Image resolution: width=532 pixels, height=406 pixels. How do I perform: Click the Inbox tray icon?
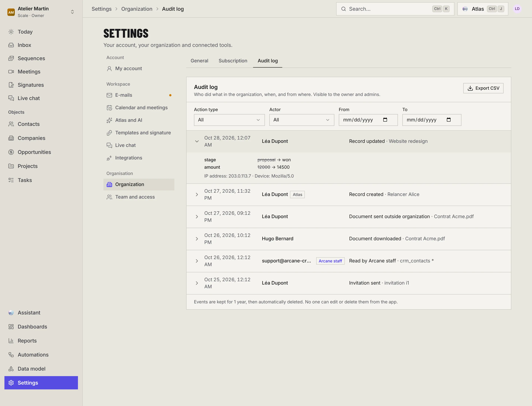[x=11, y=45]
